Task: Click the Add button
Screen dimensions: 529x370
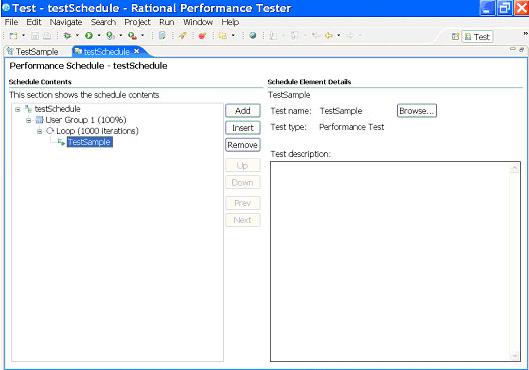Action: (x=243, y=111)
